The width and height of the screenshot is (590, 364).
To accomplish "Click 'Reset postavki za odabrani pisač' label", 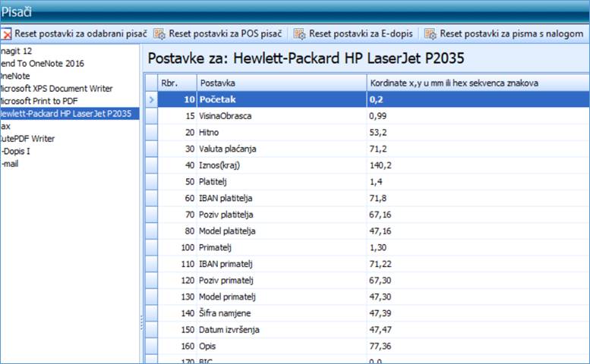I will tap(80, 34).
